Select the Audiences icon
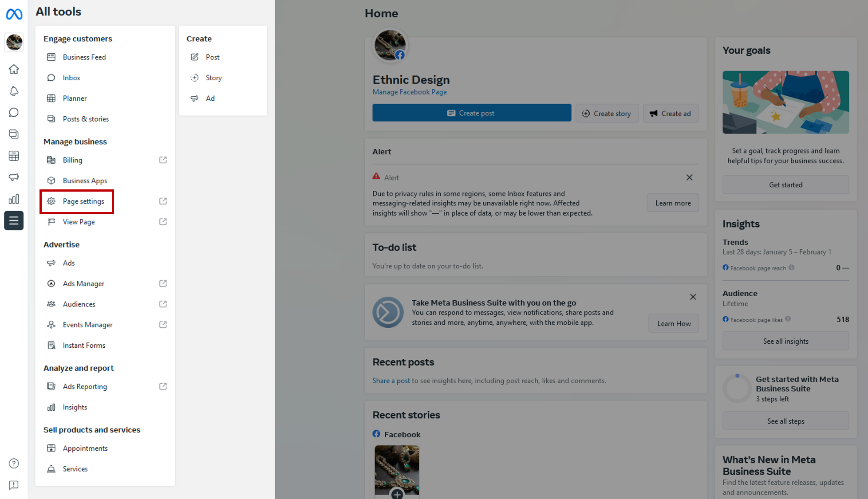Image resolution: width=868 pixels, height=499 pixels. [51, 304]
